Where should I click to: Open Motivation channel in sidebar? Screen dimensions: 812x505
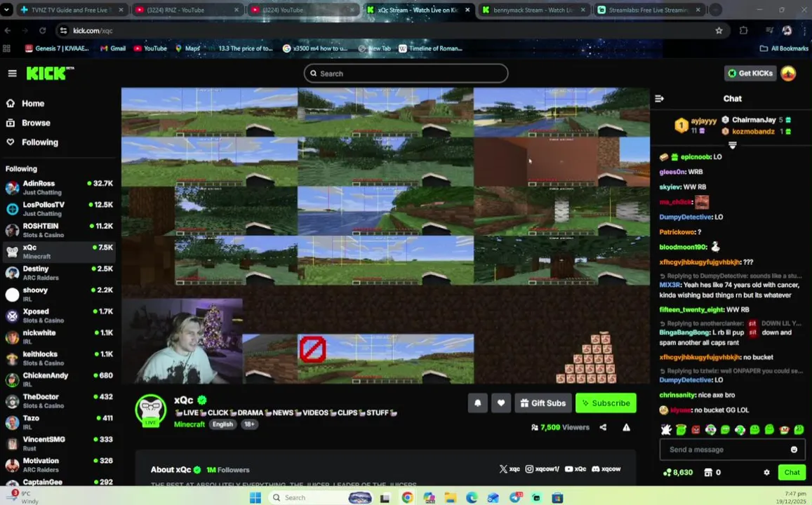[x=59, y=464]
